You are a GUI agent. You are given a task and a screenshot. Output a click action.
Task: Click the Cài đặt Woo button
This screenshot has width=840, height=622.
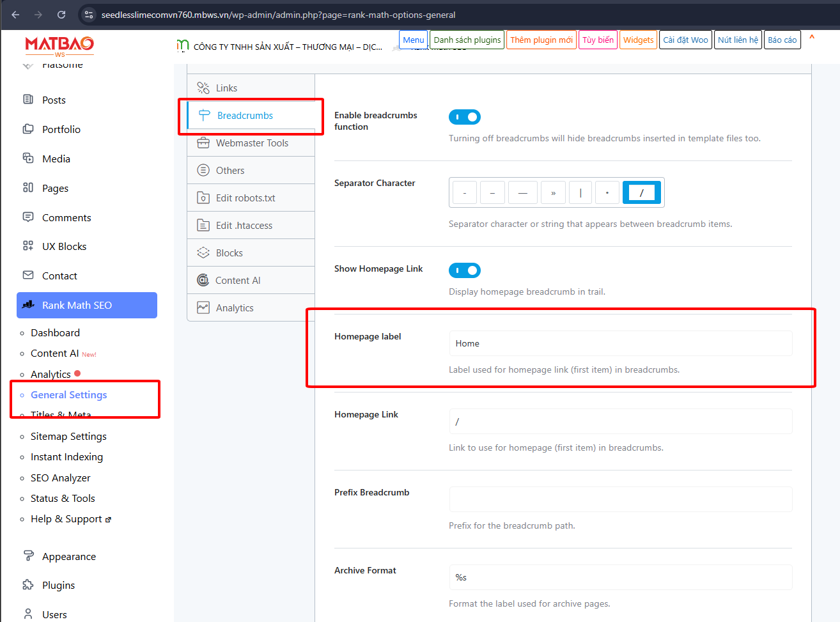(x=685, y=40)
